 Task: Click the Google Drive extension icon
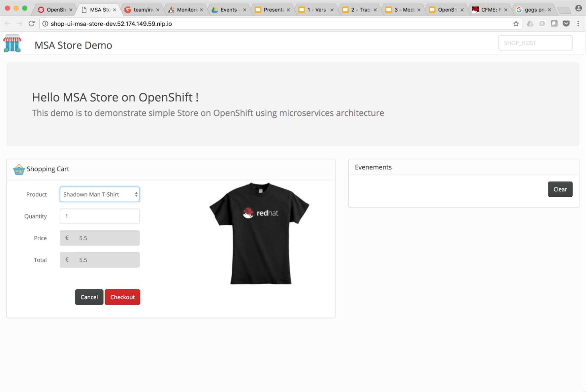pyautogui.click(x=530, y=24)
